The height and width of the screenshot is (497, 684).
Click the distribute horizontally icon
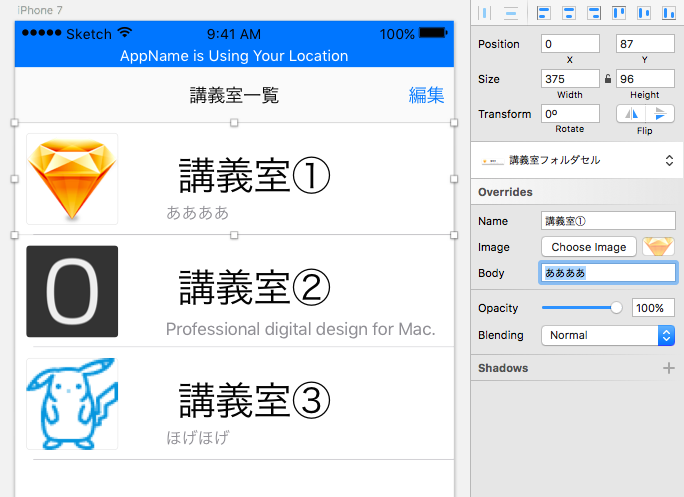coord(484,13)
